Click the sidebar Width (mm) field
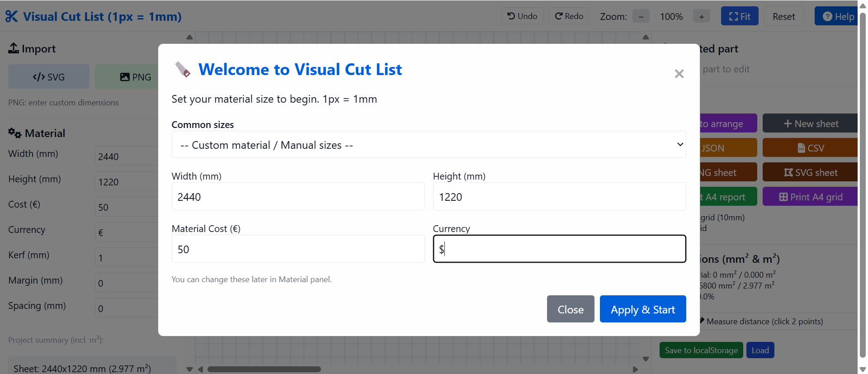The image size is (868, 374). (x=127, y=156)
